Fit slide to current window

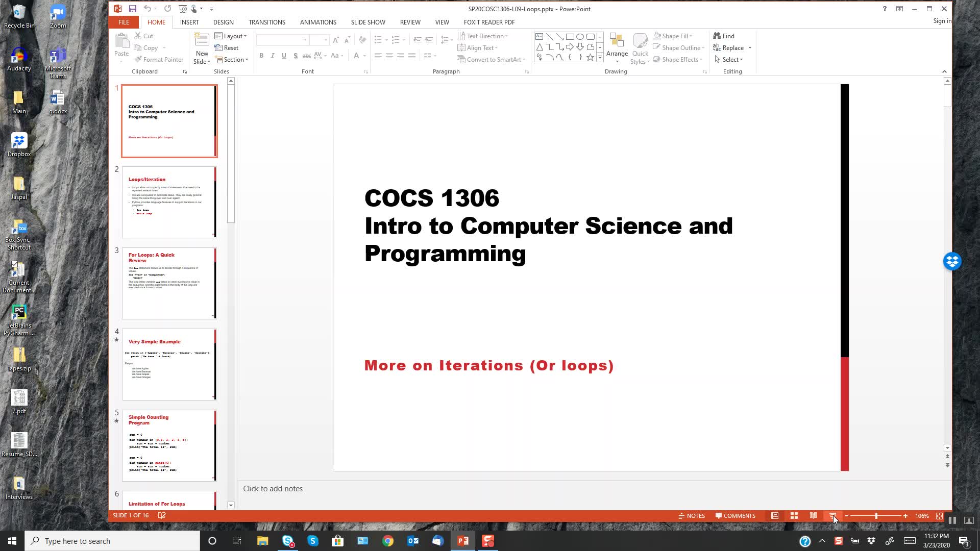pyautogui.click(x=939, y=516)
